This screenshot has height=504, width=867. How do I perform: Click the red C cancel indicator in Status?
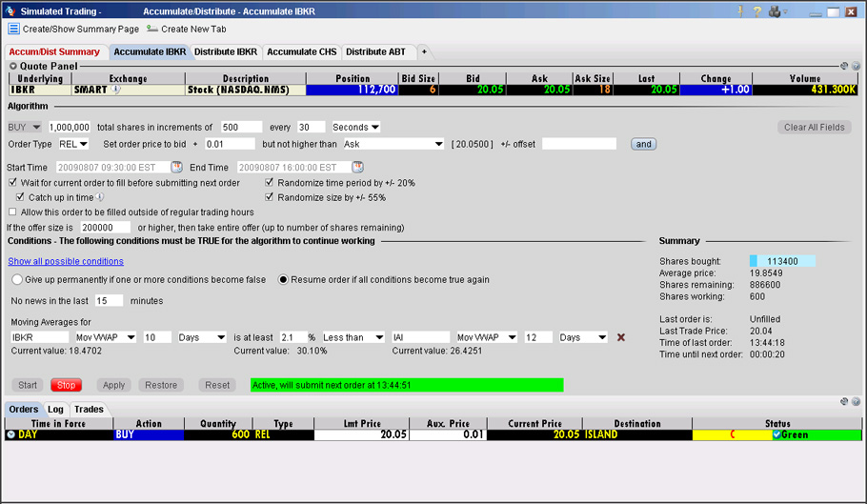coord(733,434)
